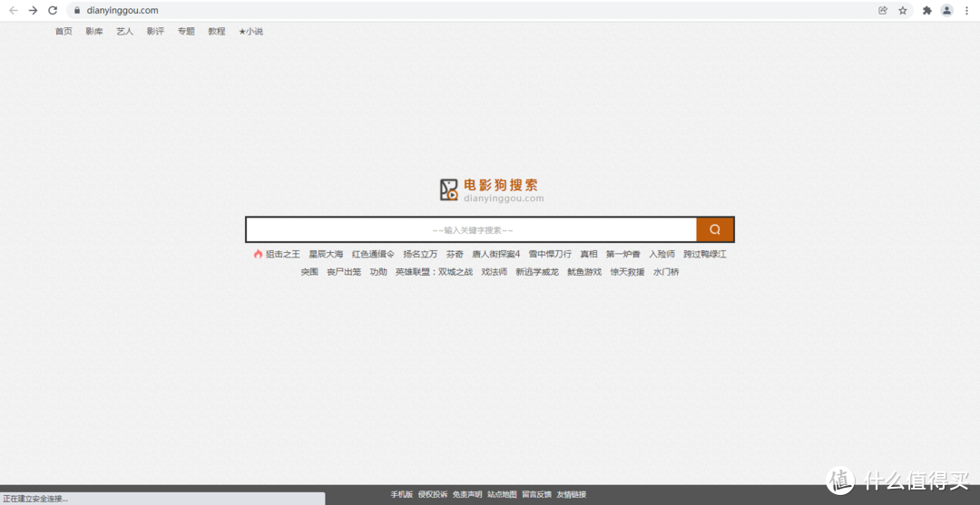The height and width of the screenshot is (505, 980).
Task: Open the 站点地图 footer link
Action: pos(502,494)
